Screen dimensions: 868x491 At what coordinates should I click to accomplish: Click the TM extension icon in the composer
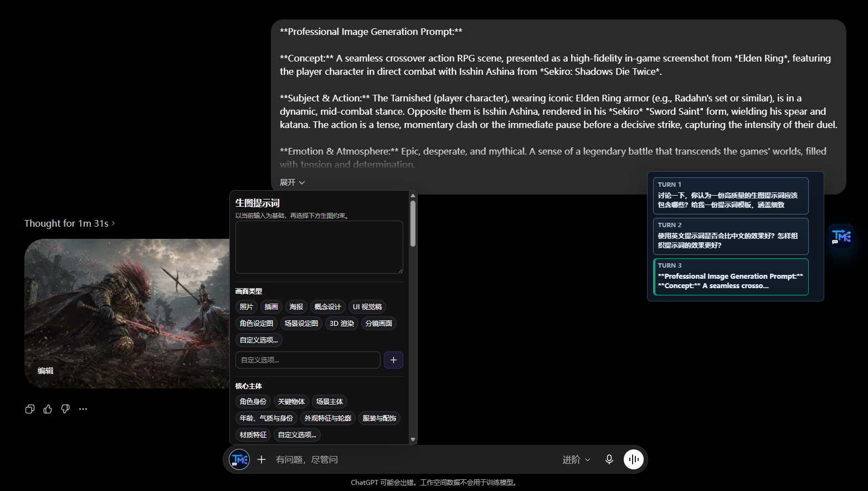(x=239, y=459)
